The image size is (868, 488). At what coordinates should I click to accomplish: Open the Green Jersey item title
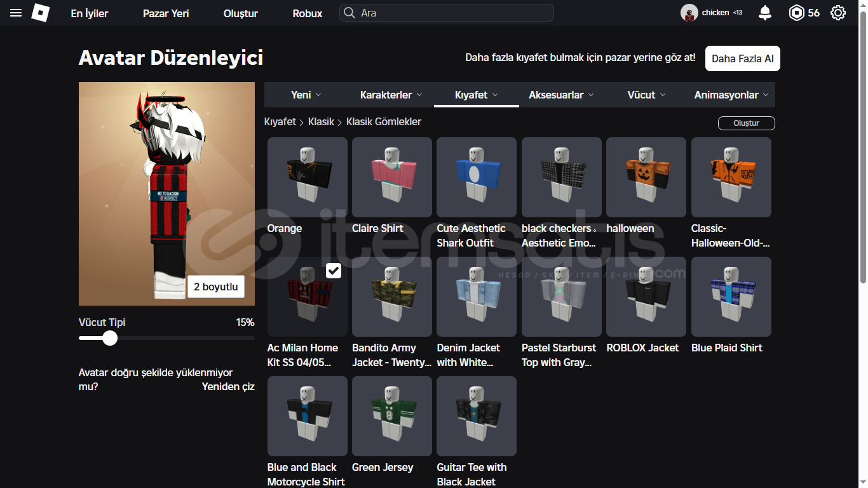[383, 468]
